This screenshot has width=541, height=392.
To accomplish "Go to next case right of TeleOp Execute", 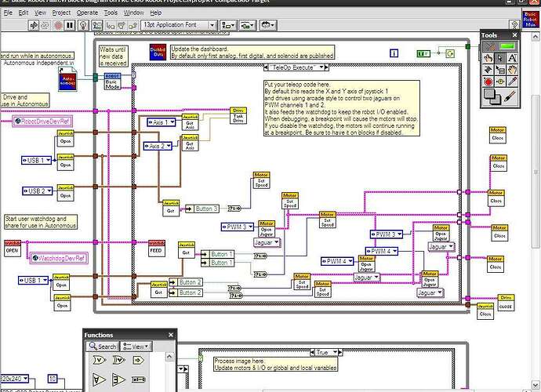I will point(326,67).
